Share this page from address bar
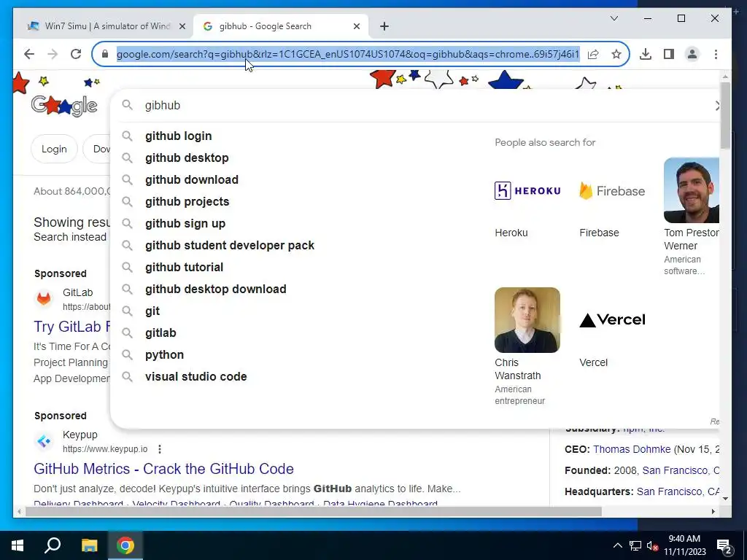Viewport: 747px width, 560px height. pos(593,54)
